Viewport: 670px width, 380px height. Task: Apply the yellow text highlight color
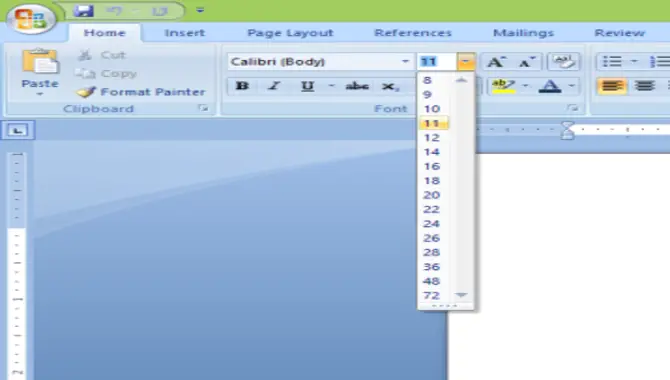coord(504,86)
